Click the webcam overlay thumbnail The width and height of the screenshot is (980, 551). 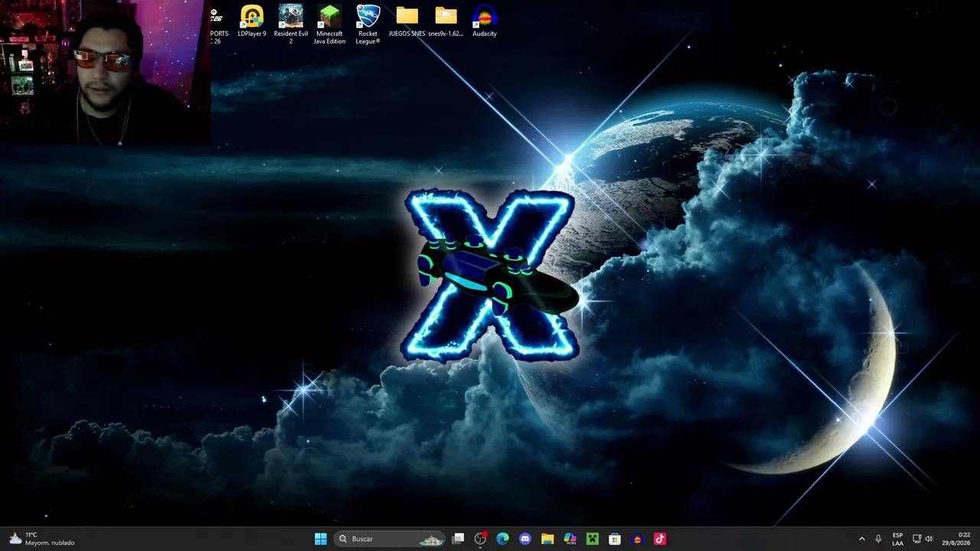click(x=105, y=73)
